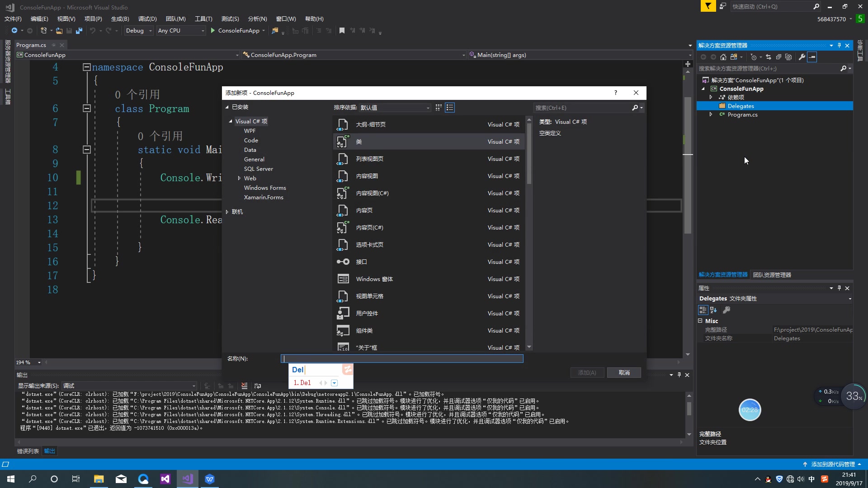Select Windows 窗体 template
This screenshot has width=868, height=488.
(x=429, y=279)
